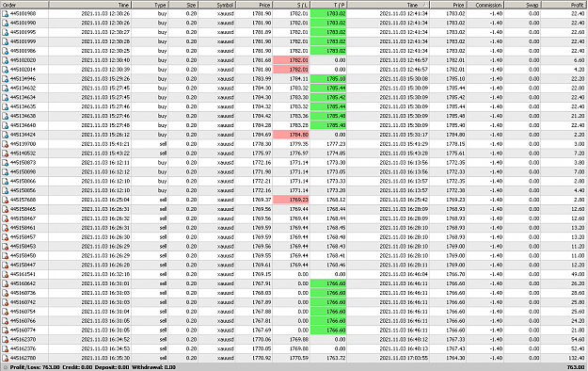Select the icon of order 445101999
Viewport: 588px width, 371px height.
[5, 41]
